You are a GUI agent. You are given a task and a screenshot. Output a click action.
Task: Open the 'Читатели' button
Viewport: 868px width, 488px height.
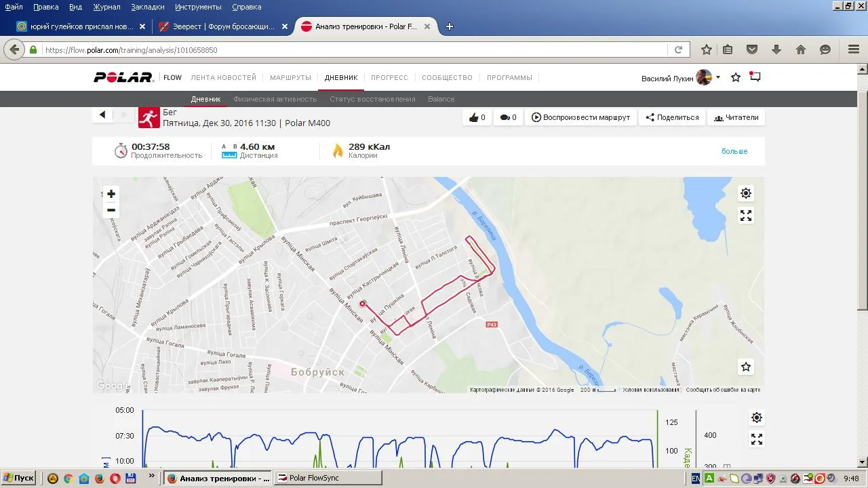coord(736,117)
